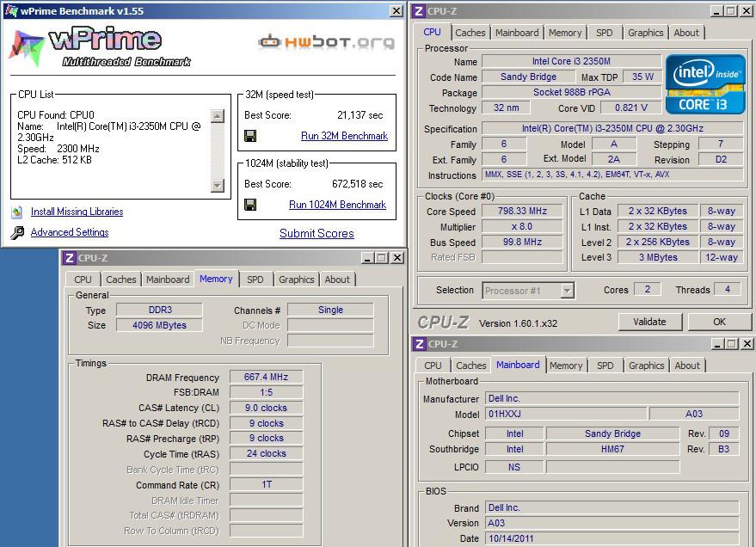The width and height of the screenshot is (756, 547).
Task: Click the Command Rate value 1T
Action: click(x=266, y=484)
